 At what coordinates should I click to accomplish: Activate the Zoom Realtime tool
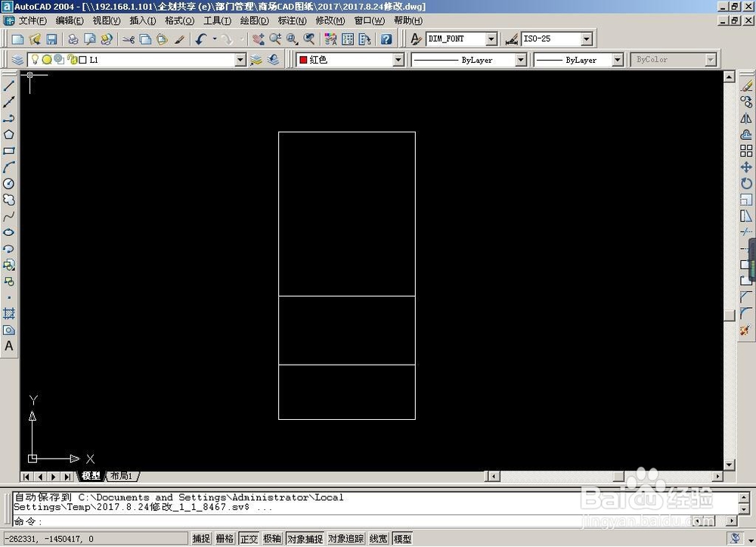click(275, 39)
